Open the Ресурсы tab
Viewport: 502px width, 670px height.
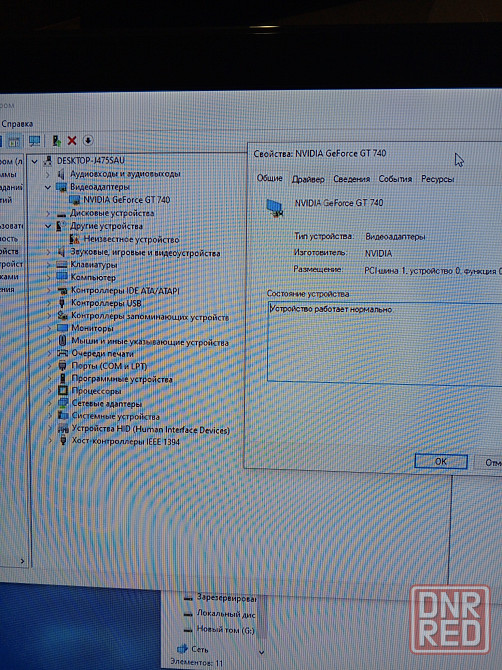coord(437,179)
